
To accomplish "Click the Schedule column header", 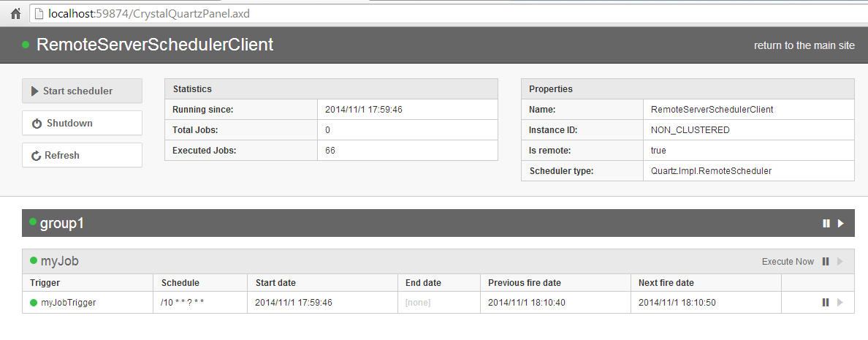I will coord(180,283).
